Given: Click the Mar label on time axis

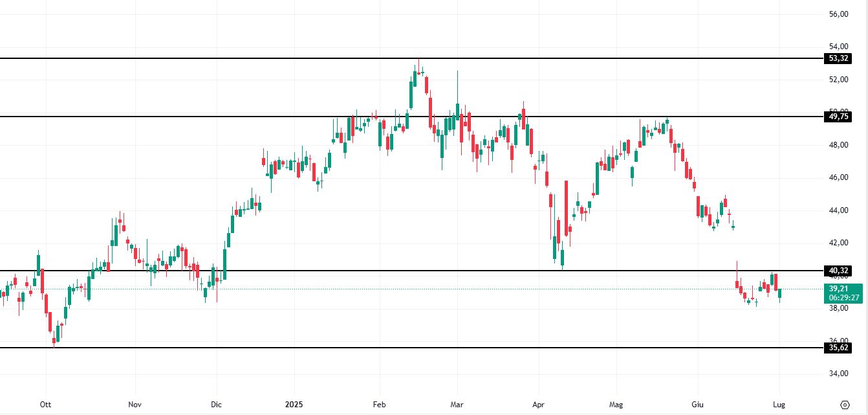Looking at the screenshot, I should point(457,405).
